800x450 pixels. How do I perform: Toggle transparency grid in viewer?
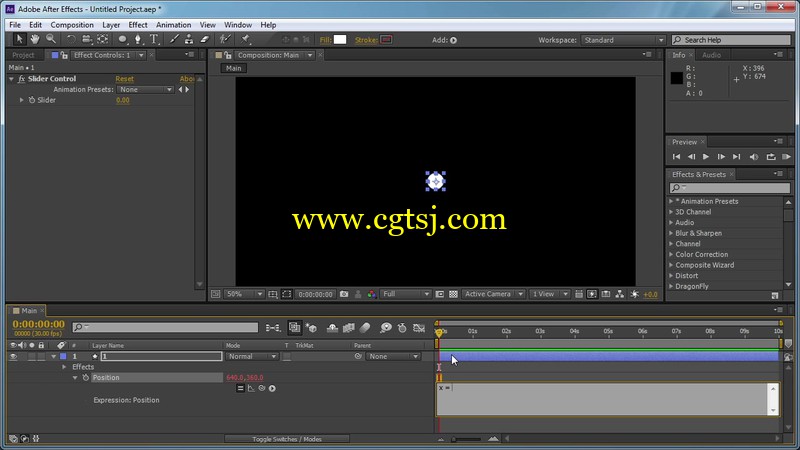click(x=453, y=294)
